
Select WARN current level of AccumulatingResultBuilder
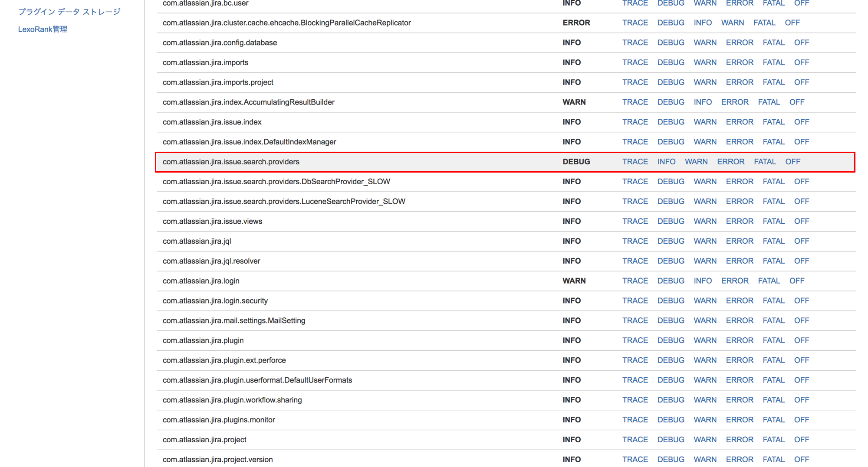pyautogui.click(x=574, y=102)
